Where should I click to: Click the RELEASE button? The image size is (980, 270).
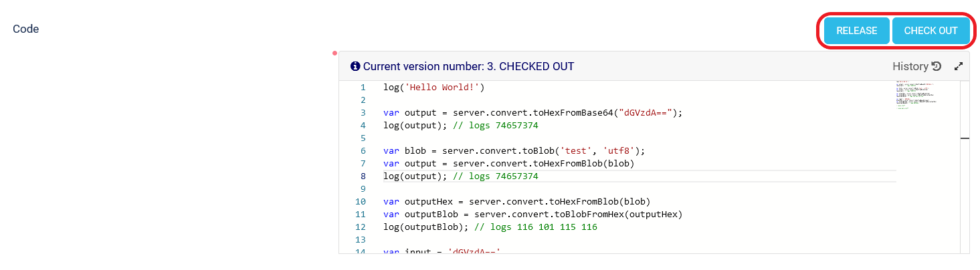coord(856,31)
